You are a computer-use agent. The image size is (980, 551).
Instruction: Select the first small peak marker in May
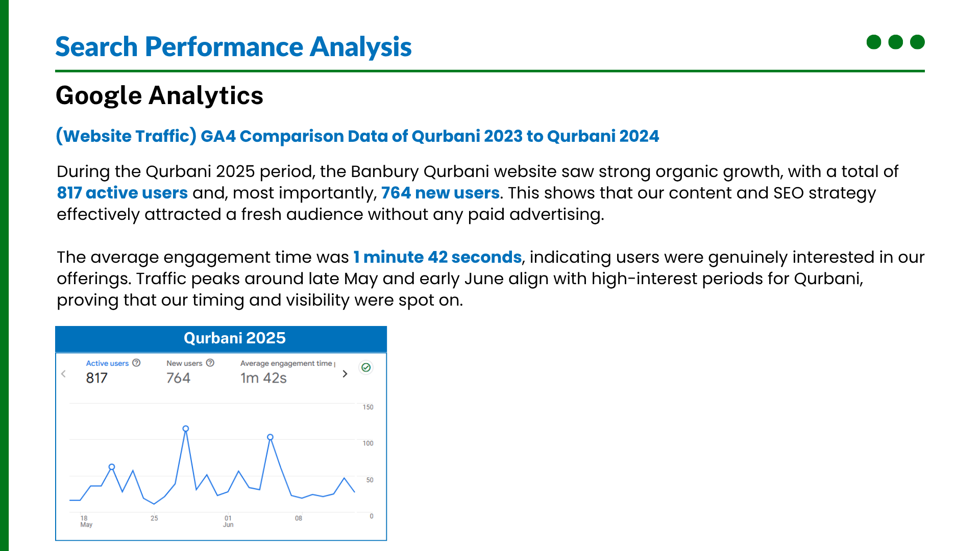[112, 467]
